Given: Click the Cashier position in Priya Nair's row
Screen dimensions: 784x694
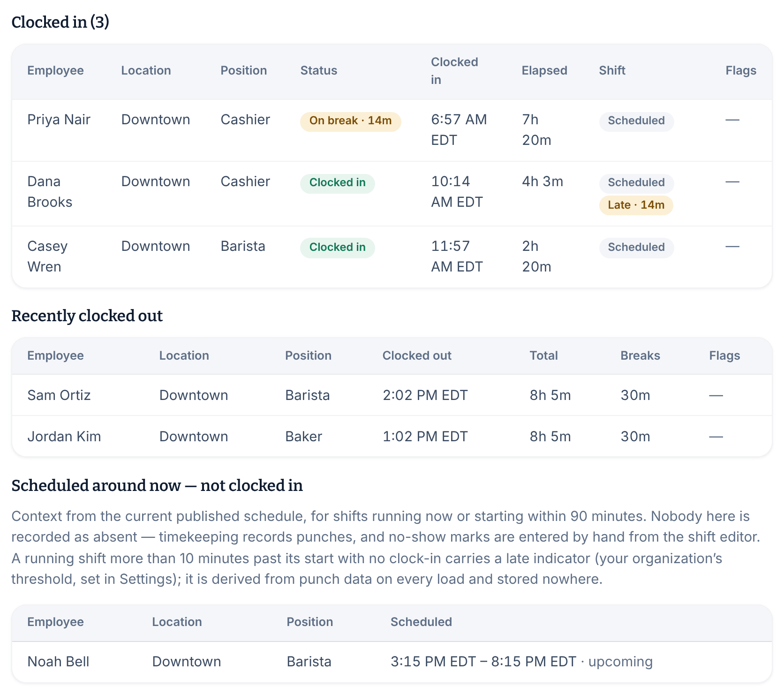Looking at the screenshot, I should pos(245,120).
